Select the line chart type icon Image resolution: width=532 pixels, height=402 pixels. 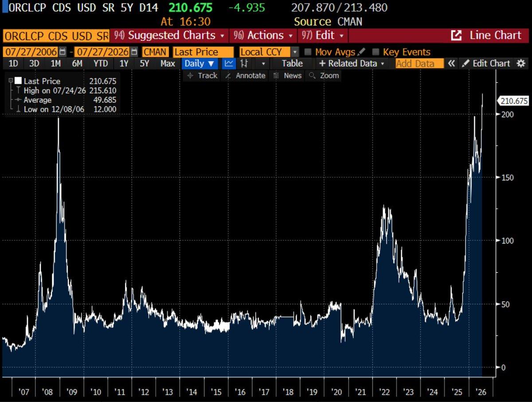229,63
